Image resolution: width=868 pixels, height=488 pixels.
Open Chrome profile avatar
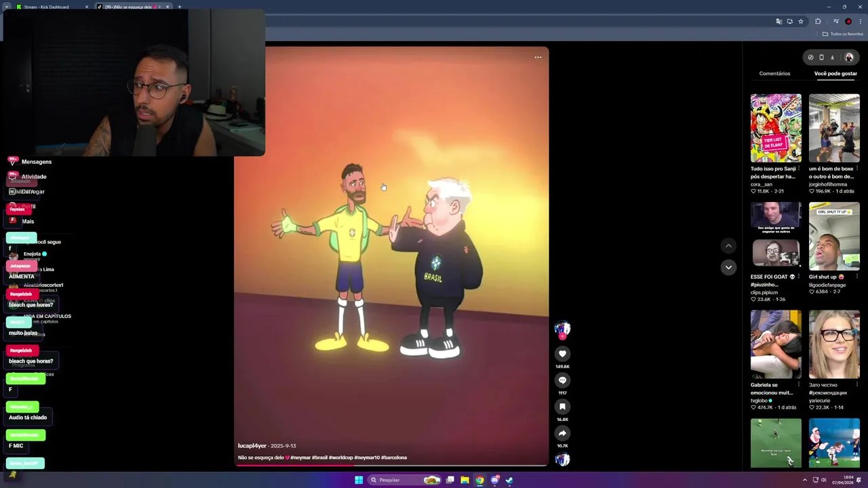(848, 22)
